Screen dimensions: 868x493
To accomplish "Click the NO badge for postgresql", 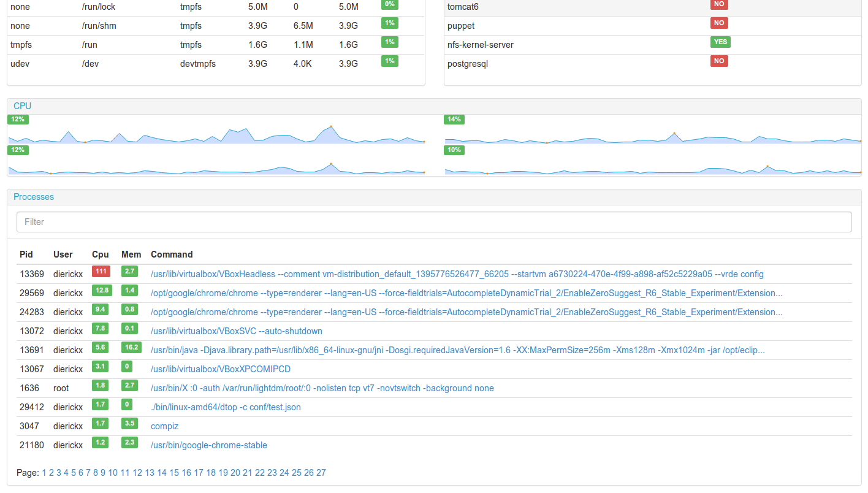I will (x=719, y=61).
